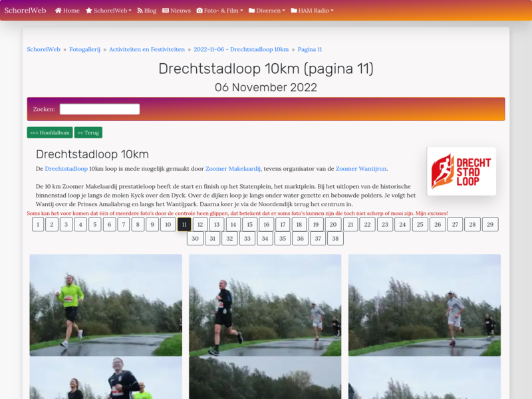Click the Home house icon
The height and width of the screenshot is (399, 532).
click(x=58, y=11)
